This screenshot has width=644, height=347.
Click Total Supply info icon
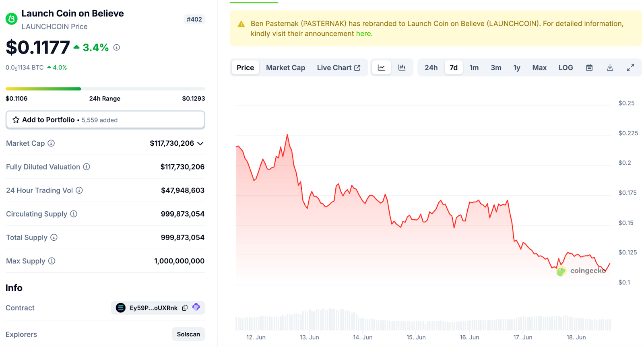pos(54,238)
